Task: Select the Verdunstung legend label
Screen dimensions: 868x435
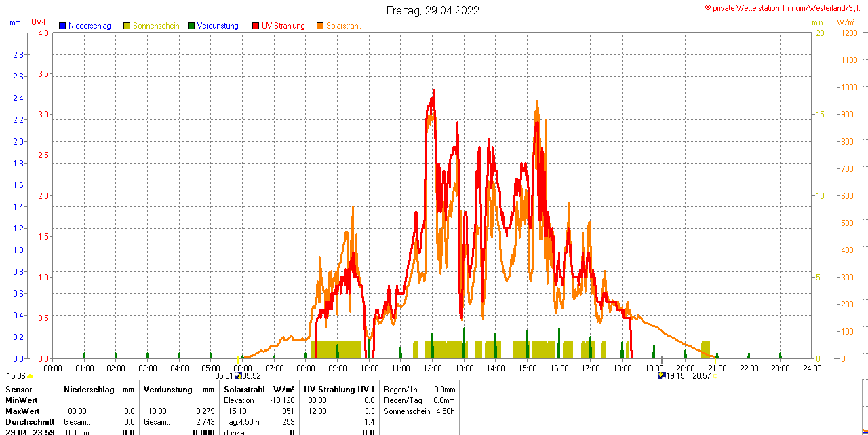Action: tap(218, 26)
